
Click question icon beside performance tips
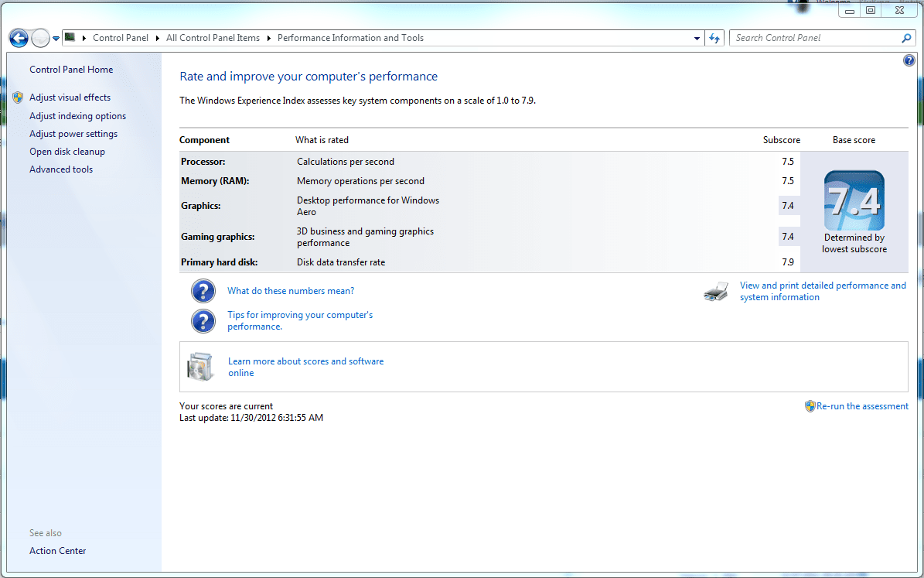click(203, 321)
